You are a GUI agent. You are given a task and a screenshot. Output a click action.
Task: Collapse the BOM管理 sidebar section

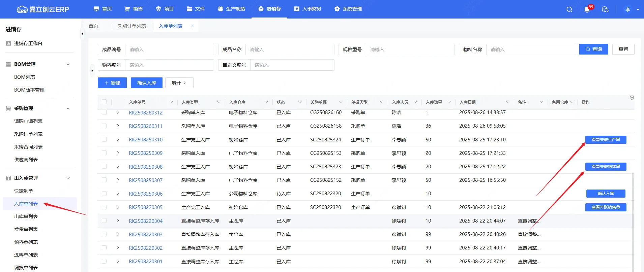click(68, 64)
